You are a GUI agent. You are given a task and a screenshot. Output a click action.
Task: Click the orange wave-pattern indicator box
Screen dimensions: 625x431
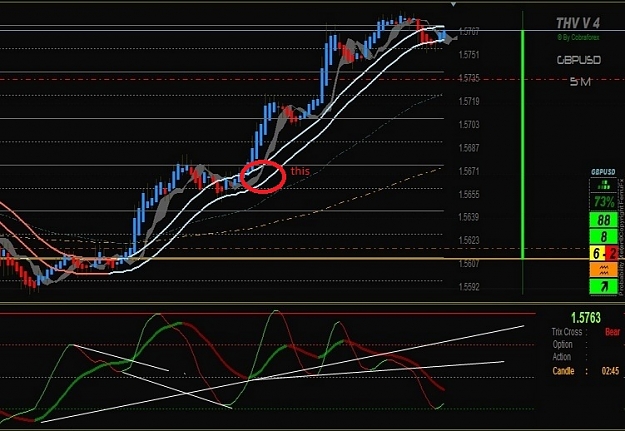603,270
